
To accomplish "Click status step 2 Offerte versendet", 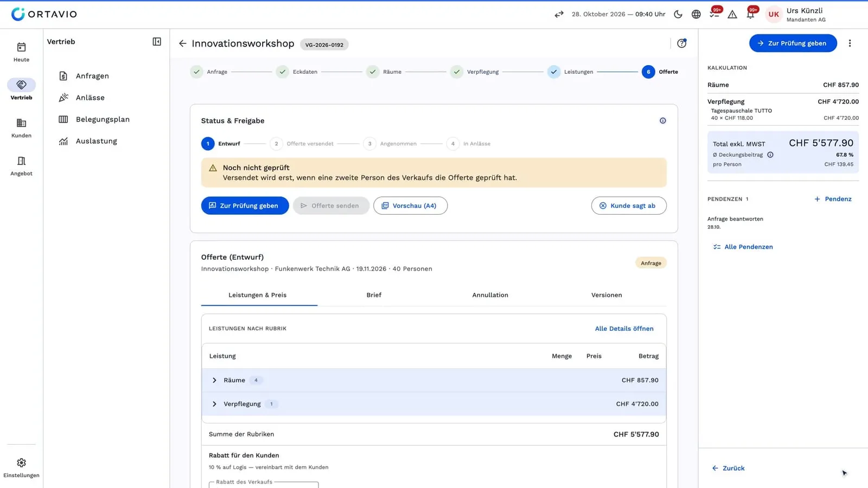I will point(302,144).
